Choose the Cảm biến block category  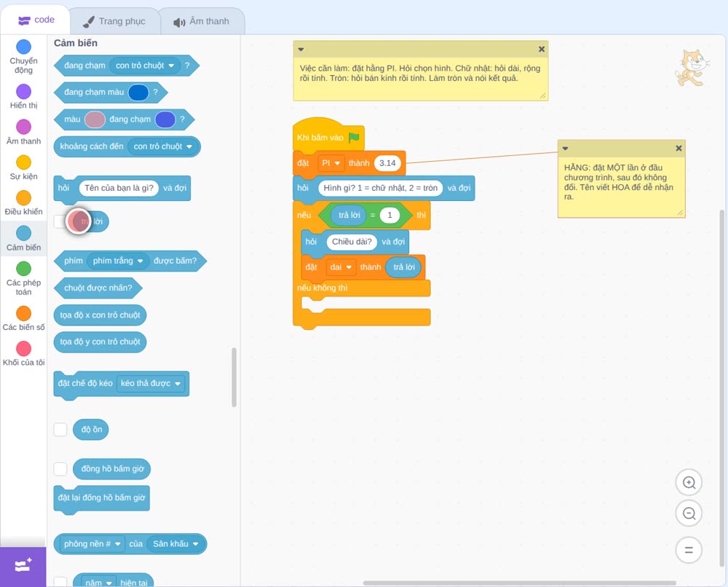tap(24, 238)
